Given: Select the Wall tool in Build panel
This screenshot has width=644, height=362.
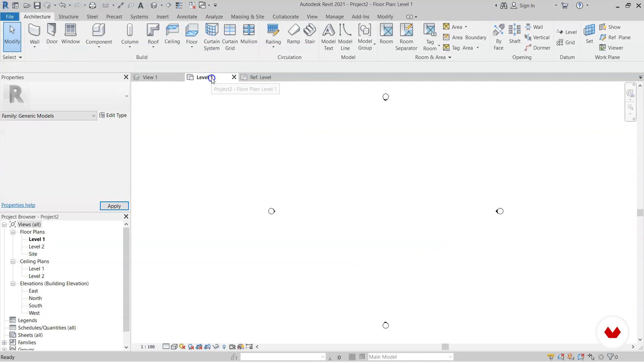Looking at the screenshot, I should 35,35.
